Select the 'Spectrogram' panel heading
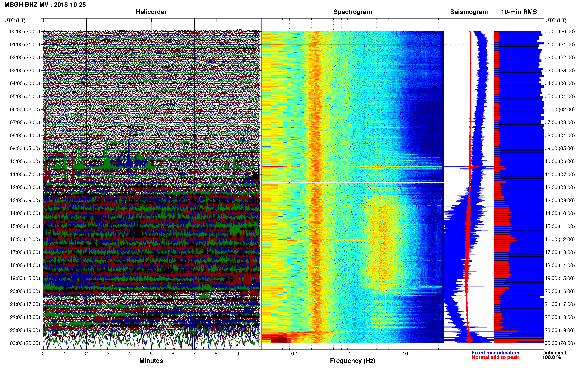588x368 pixels. click(x=352, y=12)
